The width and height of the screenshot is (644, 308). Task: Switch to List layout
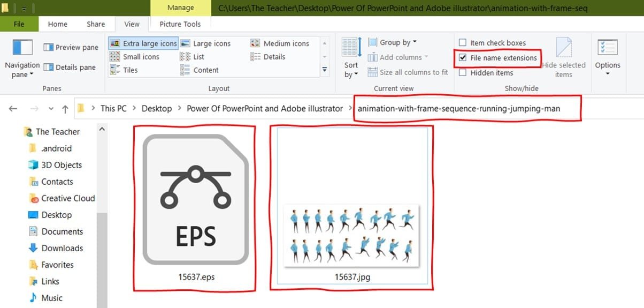[193, 57]
